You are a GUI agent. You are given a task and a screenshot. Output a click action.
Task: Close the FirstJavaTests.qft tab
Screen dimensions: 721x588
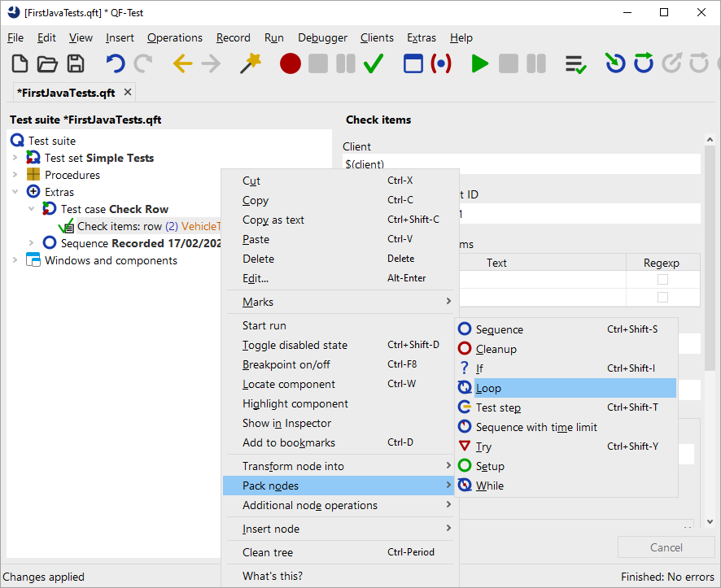point(128,93)
